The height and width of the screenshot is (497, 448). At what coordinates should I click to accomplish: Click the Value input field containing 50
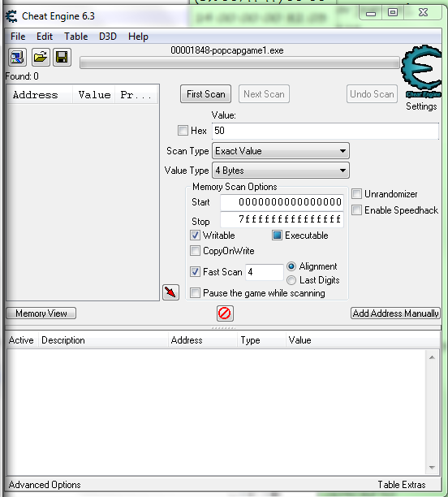325,131
